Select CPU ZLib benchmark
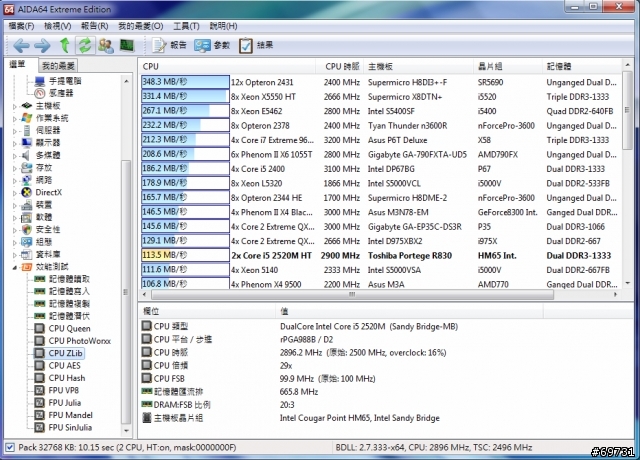 tap(65, 353)
